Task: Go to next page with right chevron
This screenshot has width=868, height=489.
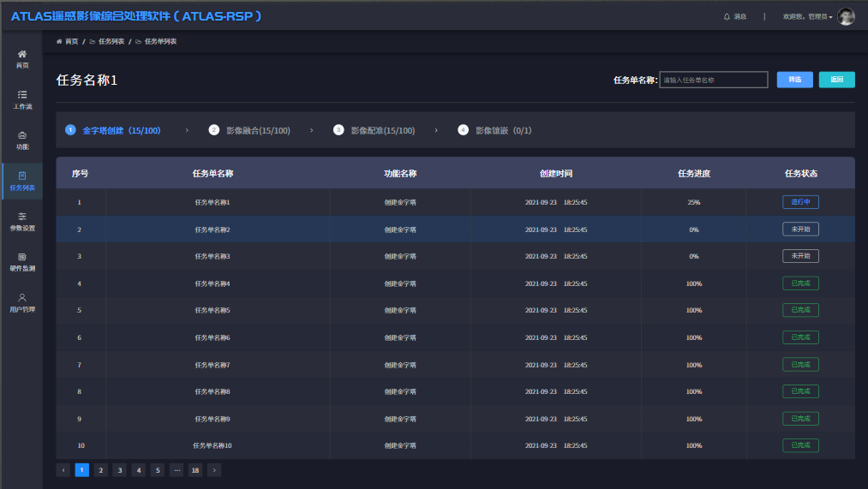Action: pos(214,469)
